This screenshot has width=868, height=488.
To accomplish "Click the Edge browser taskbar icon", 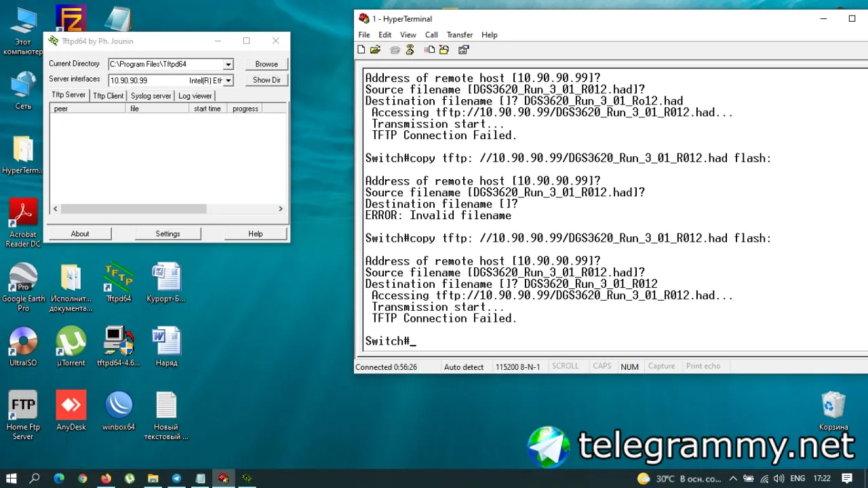I will [59, 478].
